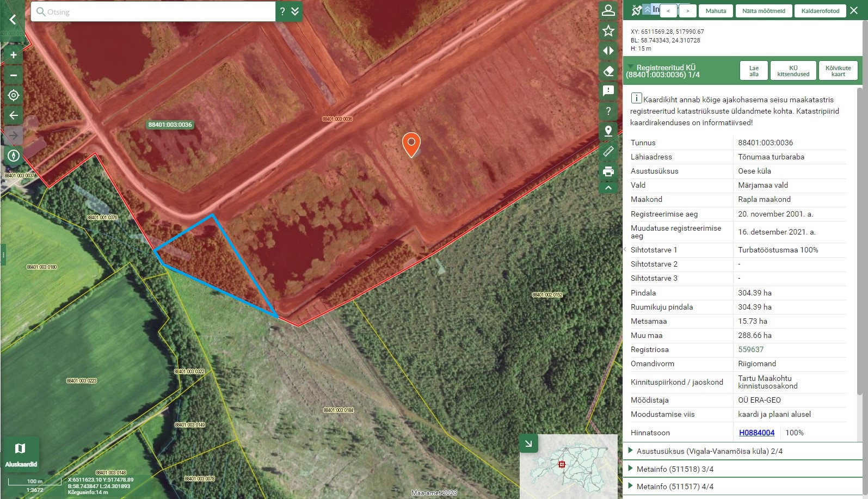The image size is (868, 499).
Task: Zoom in on the map
Action: click(14, 55)
